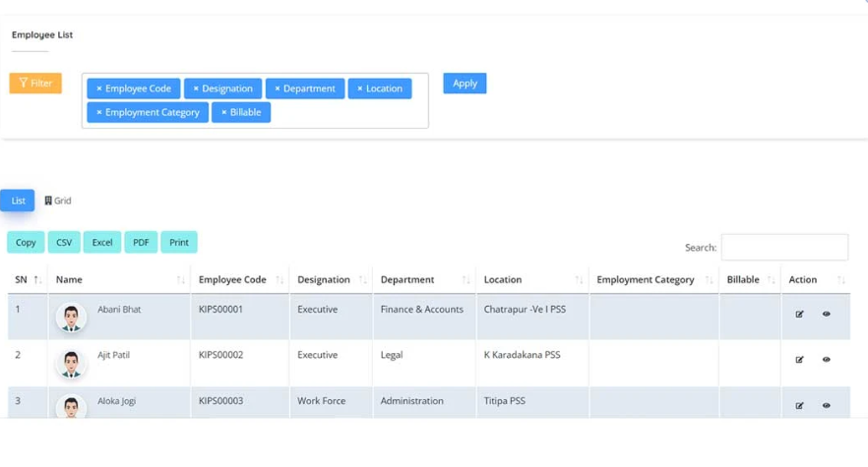Remove the Department filter tag

[x=278, y=88]
